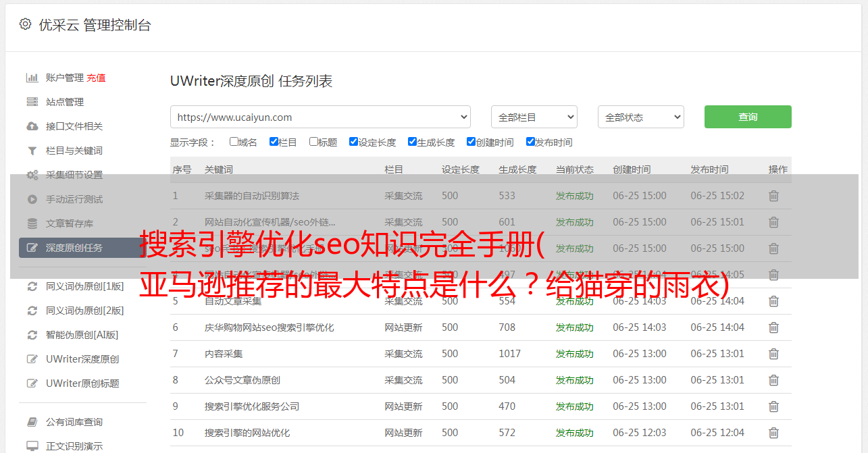Viewport: 868px width, 453px height.
Task: Click keyword 庆华购物网站seo搜索引擎优化
Action: pyautogui.click(x=270, y=327)
